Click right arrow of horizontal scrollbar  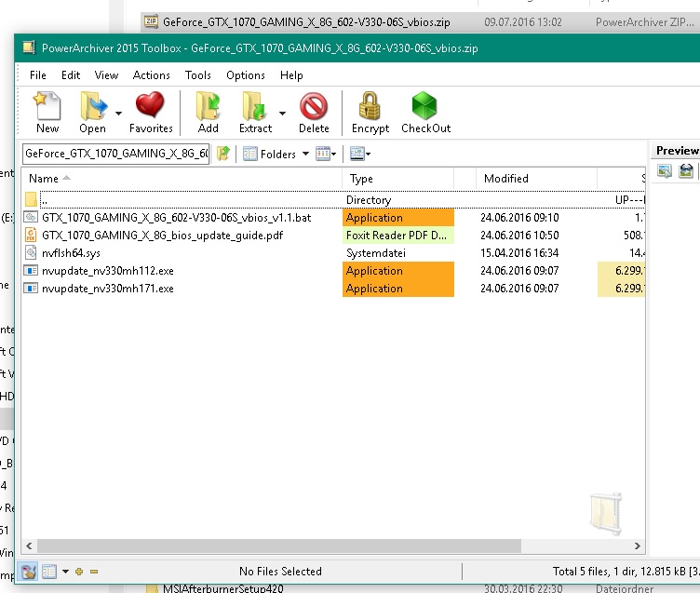(637, 546)
